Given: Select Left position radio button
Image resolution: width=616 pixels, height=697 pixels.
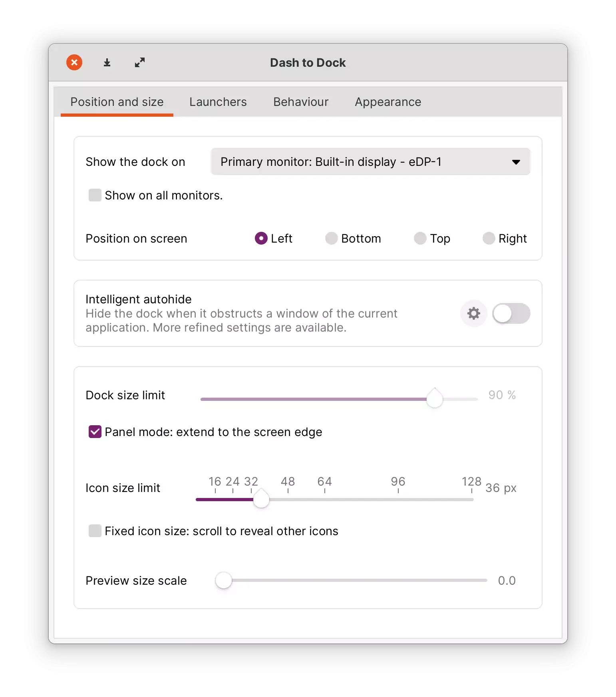Looking at the screenshot, I should tap(261, 238).
